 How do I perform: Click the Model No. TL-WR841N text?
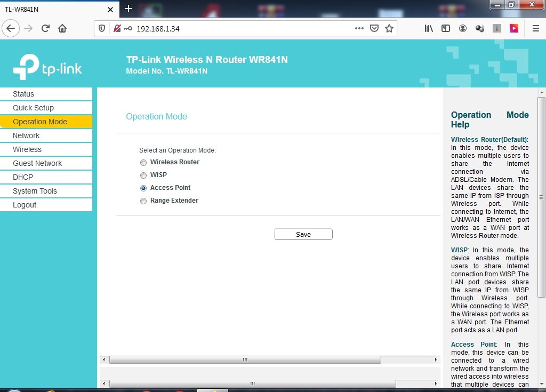[166, 71]
